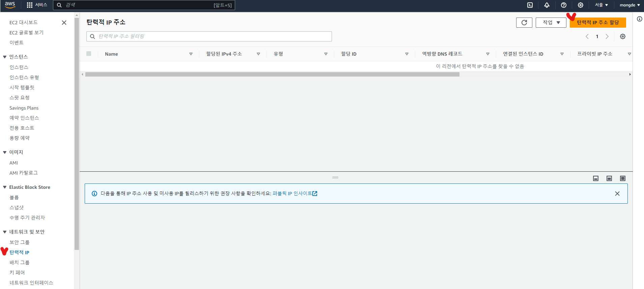Collapse the 인스턴스 sidebar section

[x=5, y=57]
